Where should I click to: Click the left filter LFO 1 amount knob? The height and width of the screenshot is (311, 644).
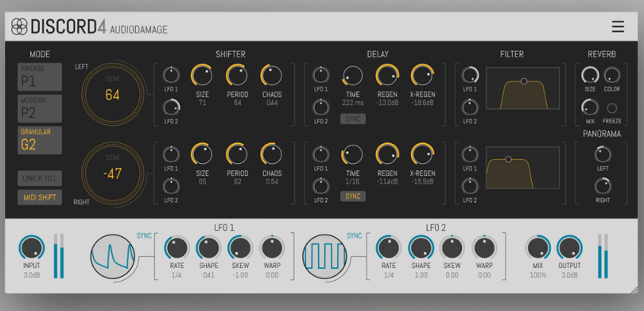470,76
